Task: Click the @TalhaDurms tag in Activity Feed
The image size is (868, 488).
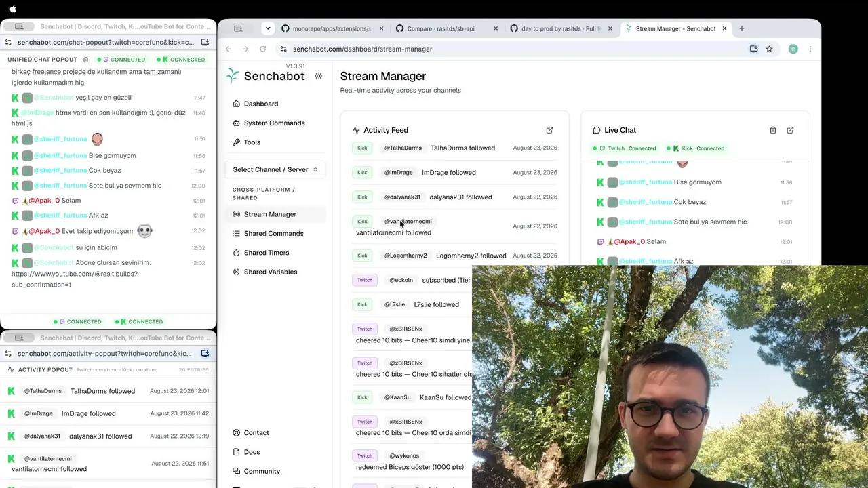Action: (403, 148)
